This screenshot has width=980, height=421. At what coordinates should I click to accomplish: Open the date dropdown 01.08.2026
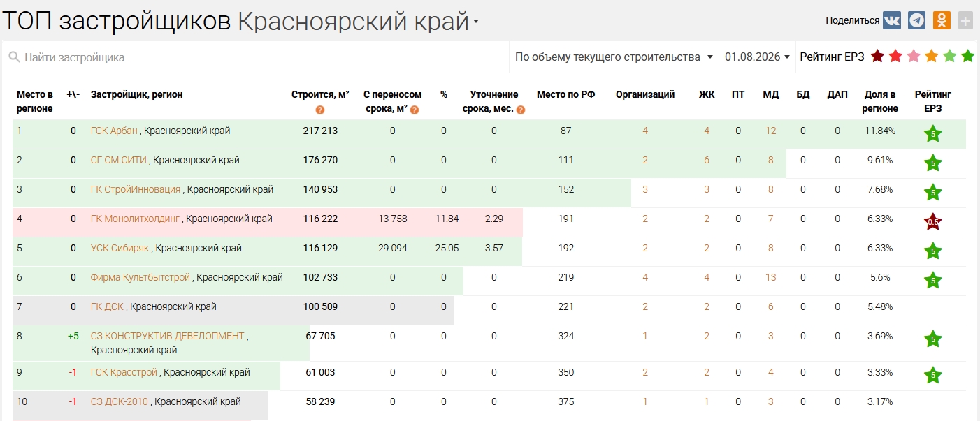point(757,57)
